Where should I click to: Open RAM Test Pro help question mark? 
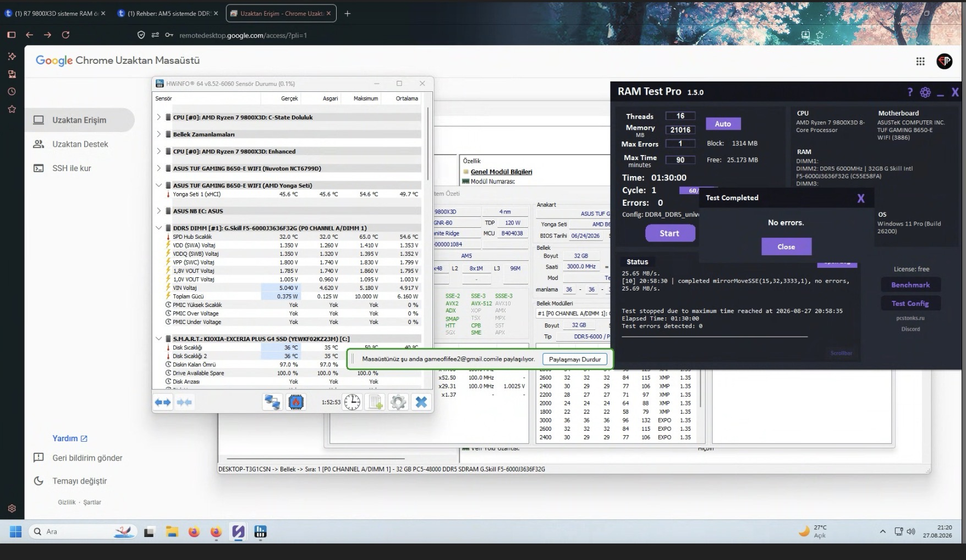910,92
